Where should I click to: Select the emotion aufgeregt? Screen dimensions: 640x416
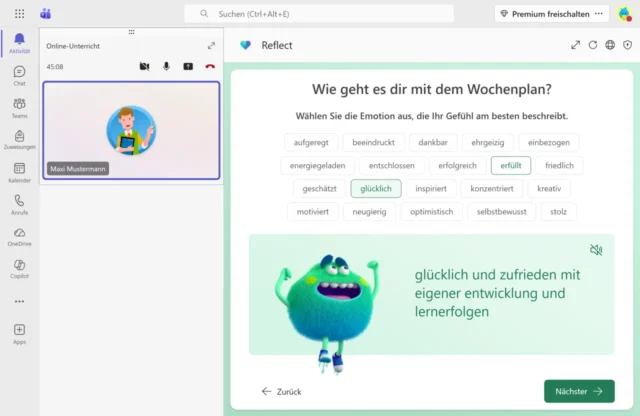tap(311, 142)
